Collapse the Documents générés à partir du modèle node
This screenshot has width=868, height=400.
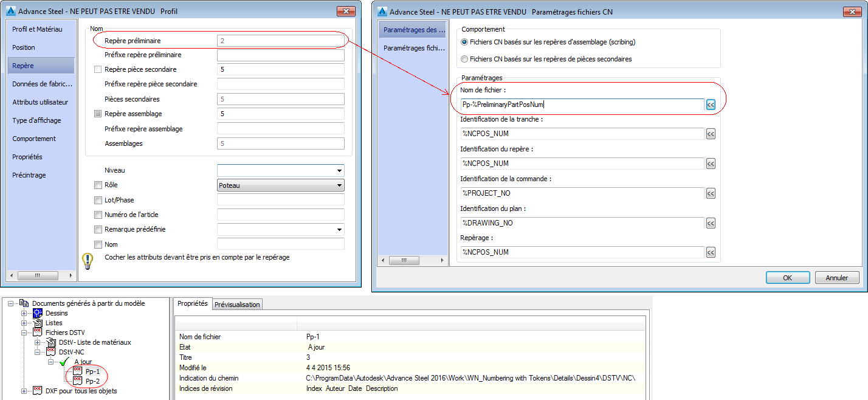point(11,303)
